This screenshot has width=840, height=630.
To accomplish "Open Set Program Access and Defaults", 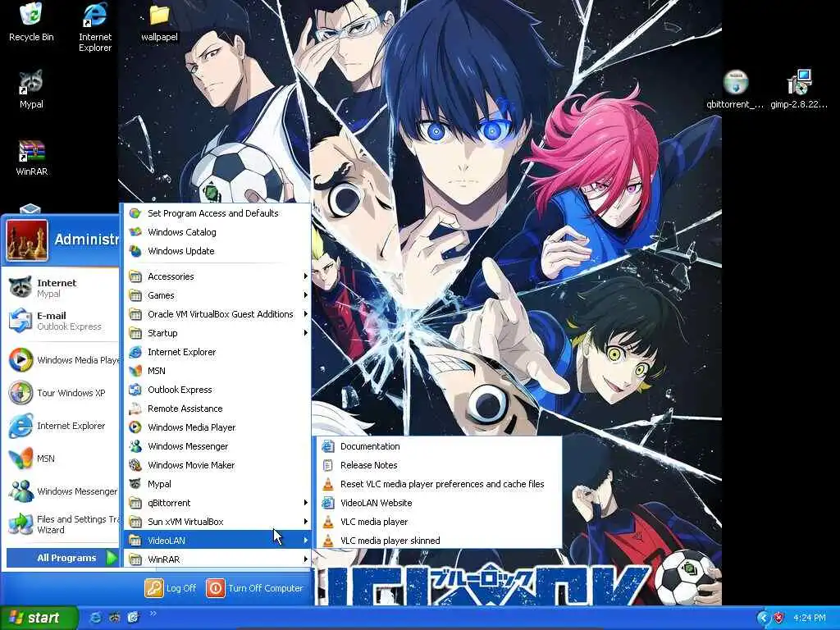I will click(217, 213).
